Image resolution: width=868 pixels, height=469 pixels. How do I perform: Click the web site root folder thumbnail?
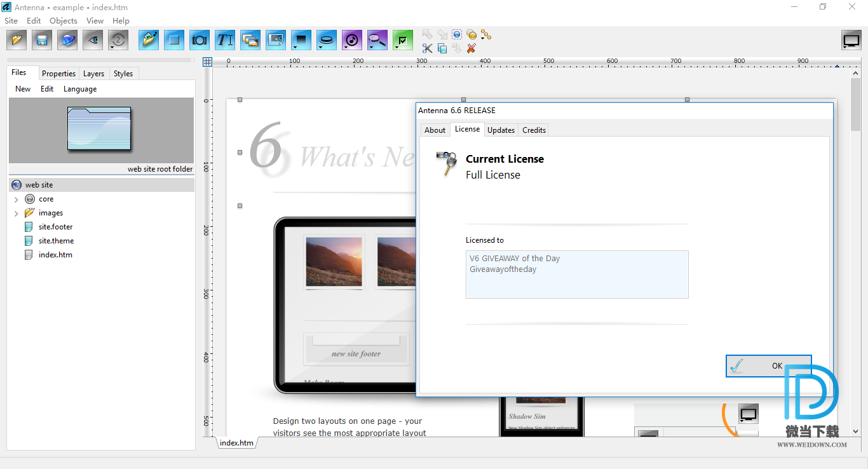(99, 129)
